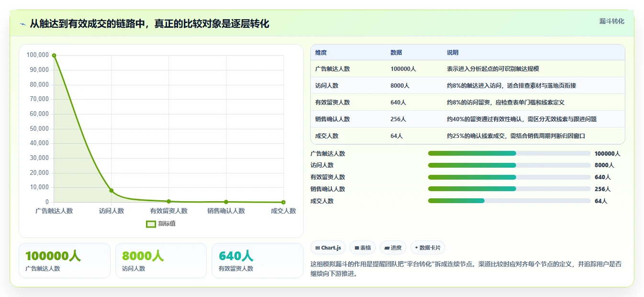Click the 维度 table column header
644x297 pixels.
click(321, 53)
